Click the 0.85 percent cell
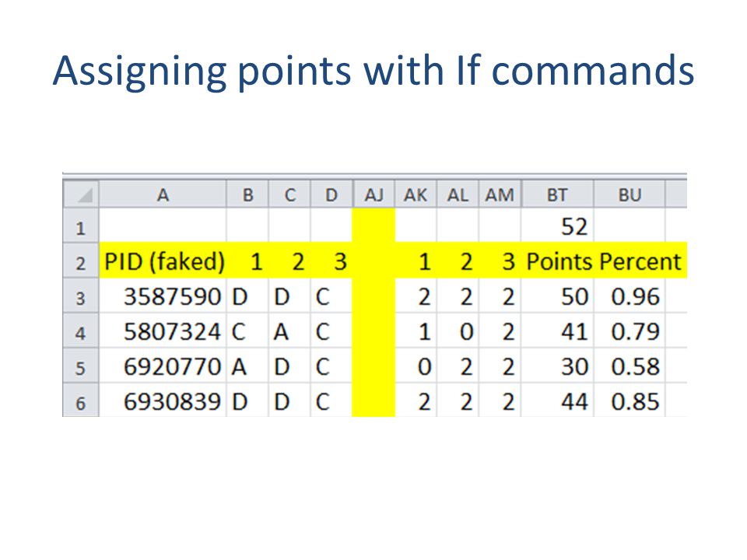 630,401
